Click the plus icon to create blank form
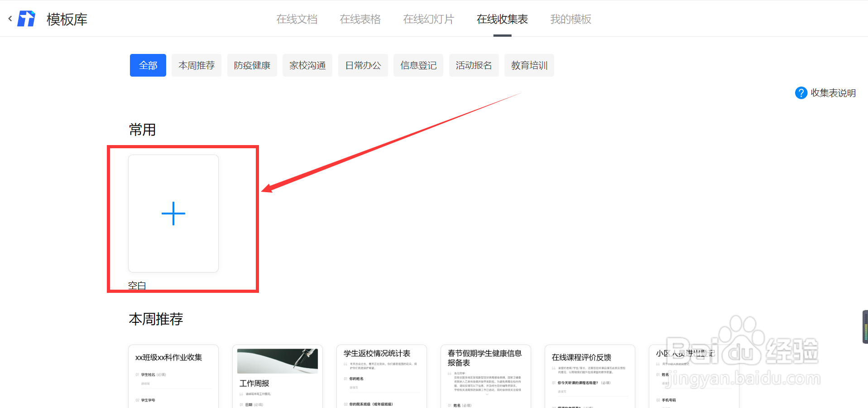 coord(173,213)
